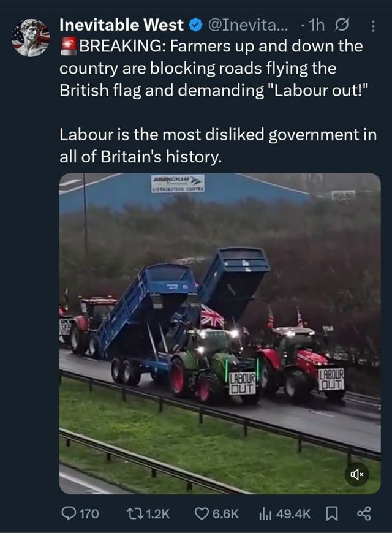Open the three-dot more options menu
This screenshot has height=533, width=392.
click(x=373, y=26)
